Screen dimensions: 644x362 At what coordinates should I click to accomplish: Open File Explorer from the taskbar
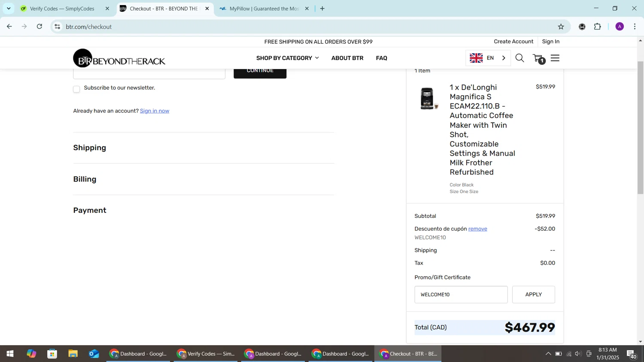click(x=73, y=354)
